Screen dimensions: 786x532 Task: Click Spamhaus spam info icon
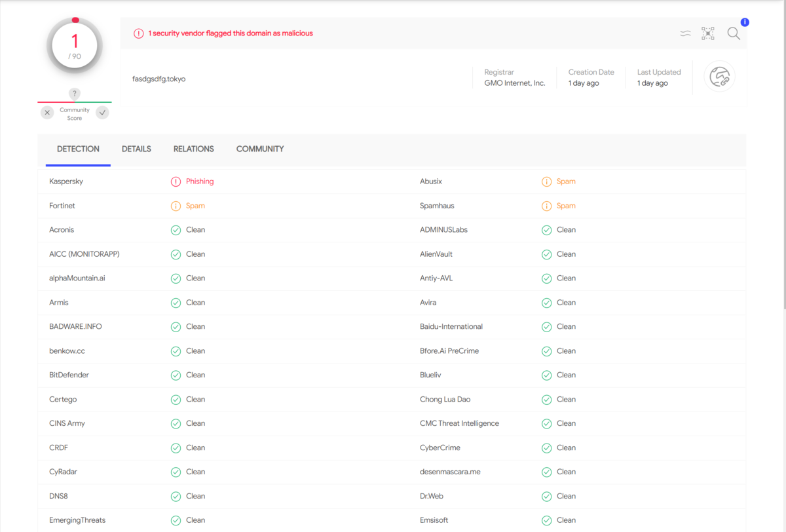click(x=546, y=206)
